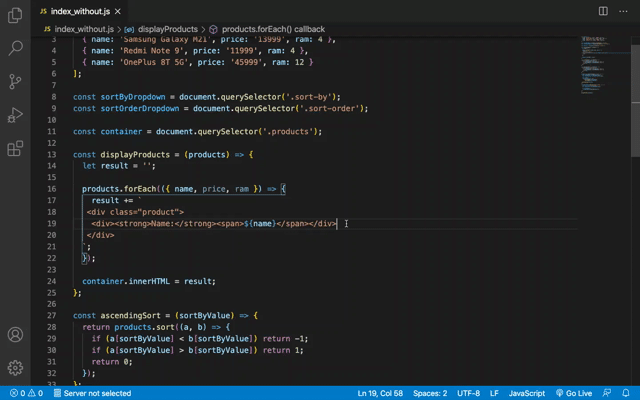The width and height of the screenshot is (640, 400).
Task: Click 'displayProducts' on line 13
Action: [x=135, y=155]
